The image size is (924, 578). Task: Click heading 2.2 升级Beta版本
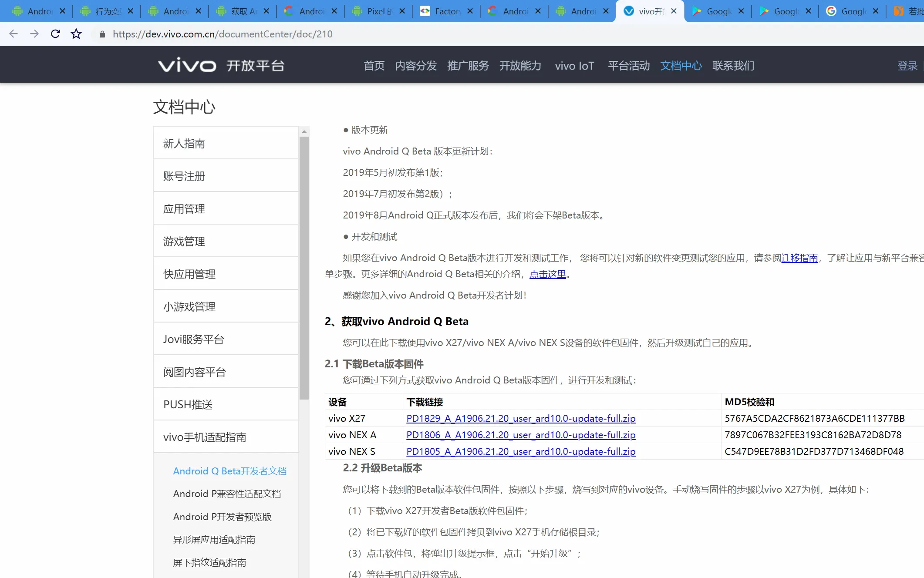pos(382,468)
